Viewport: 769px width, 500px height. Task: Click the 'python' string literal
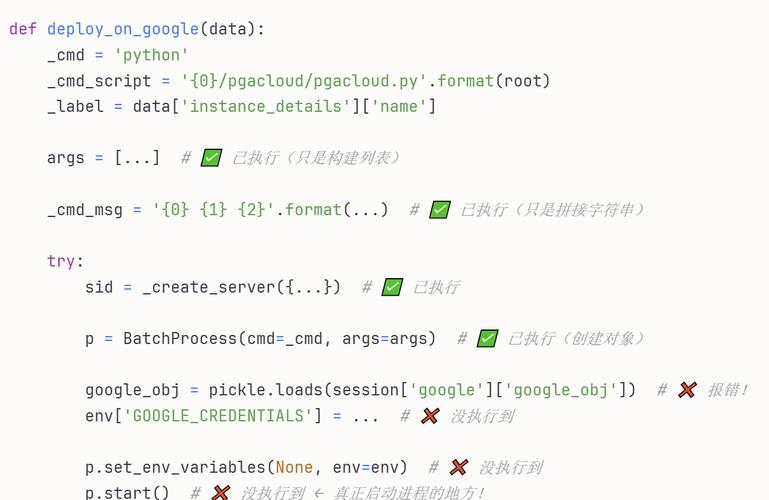coord(151,55)
